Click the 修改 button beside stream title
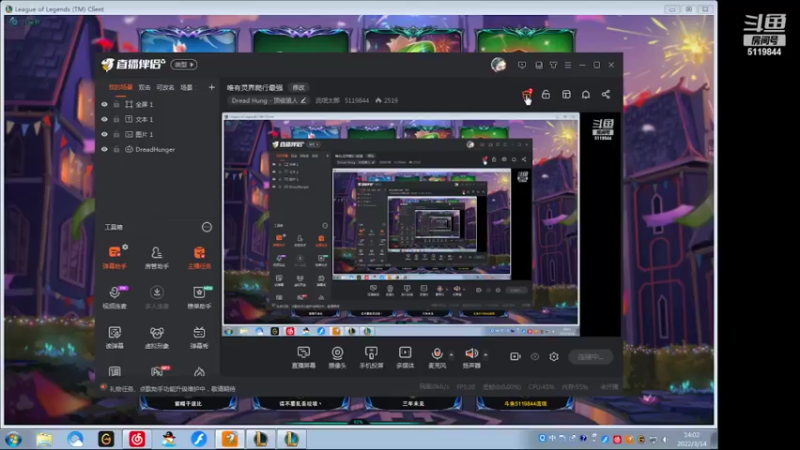 298,88
